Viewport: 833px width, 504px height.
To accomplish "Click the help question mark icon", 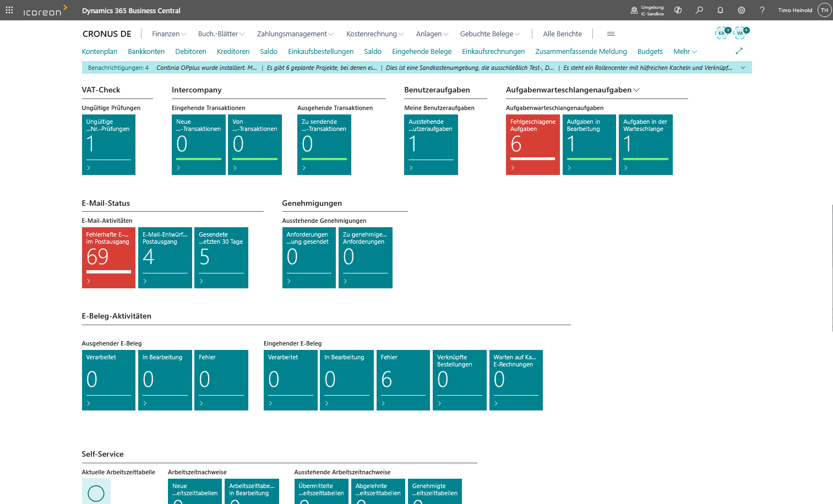I will (x=762, y=10).
